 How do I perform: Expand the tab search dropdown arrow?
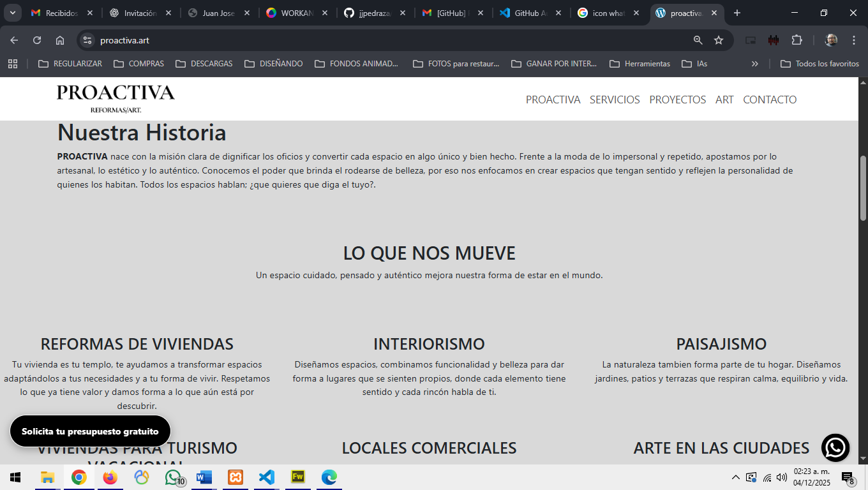pos(12,13)
